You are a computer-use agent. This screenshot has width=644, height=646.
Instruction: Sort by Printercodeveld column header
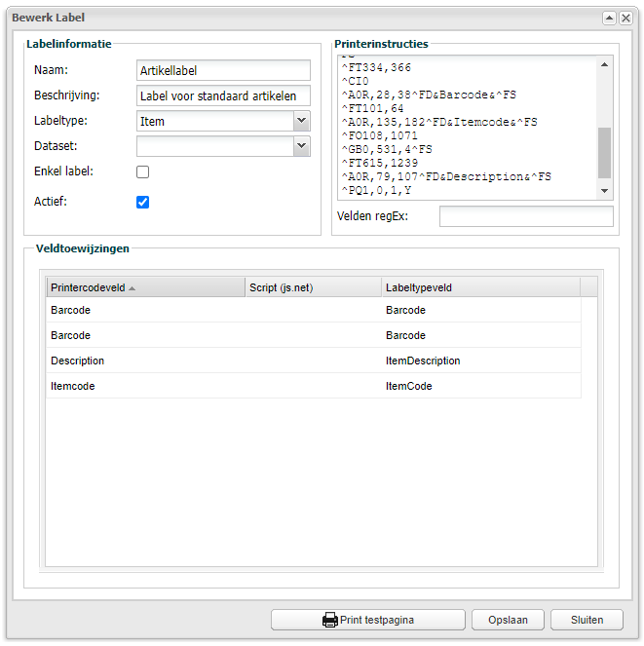click(x=146, y=287)
